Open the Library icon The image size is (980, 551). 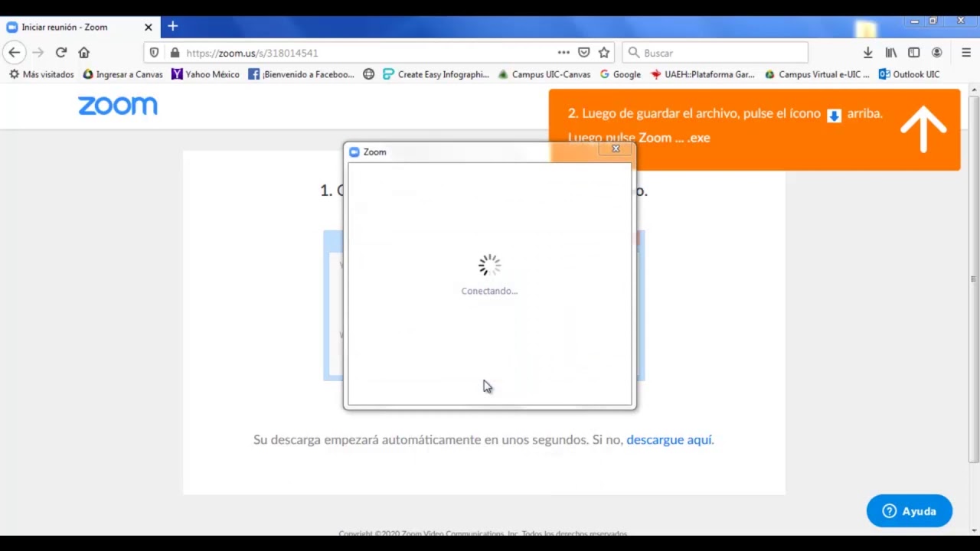point(890,53)
